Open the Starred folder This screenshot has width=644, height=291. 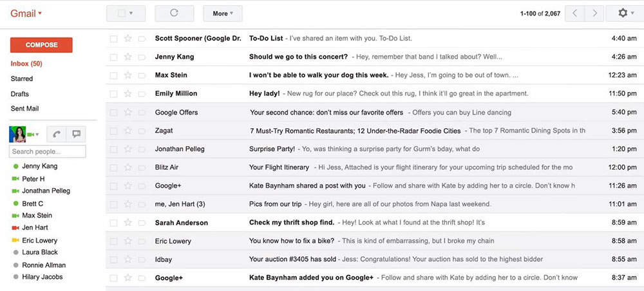click(x=22, y=79)
